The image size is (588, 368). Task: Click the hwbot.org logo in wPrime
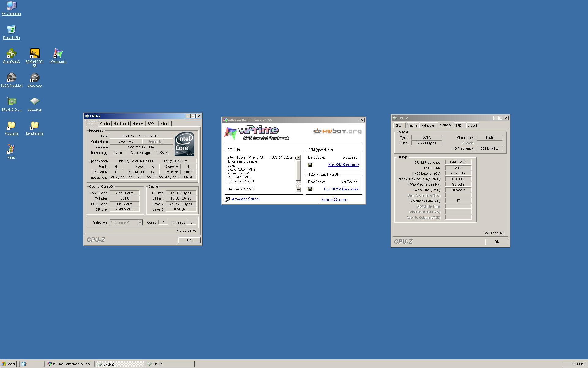tap(337, 131)
